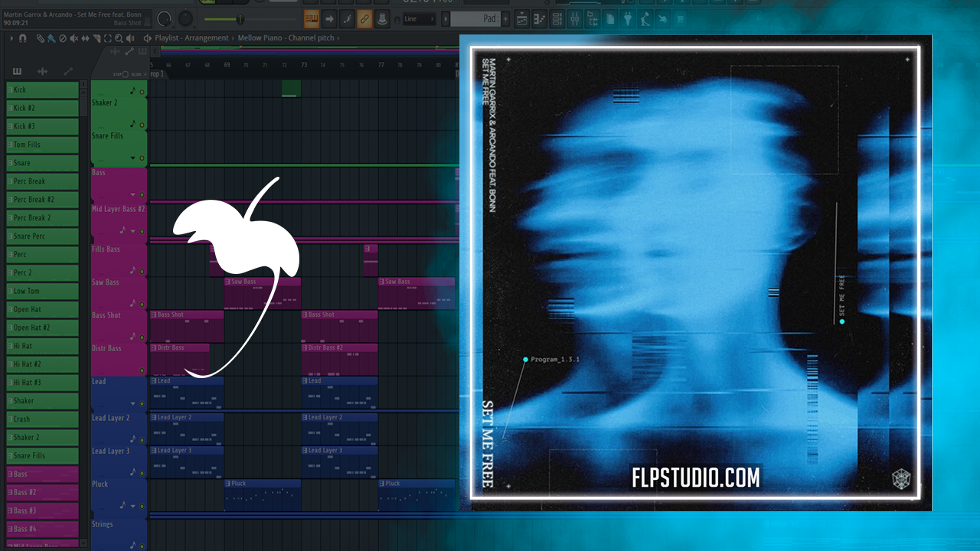Viewport: 980px width, 551px height.
Task: Collapse the Snare Fills track group arrow
Action: point(132,158)
